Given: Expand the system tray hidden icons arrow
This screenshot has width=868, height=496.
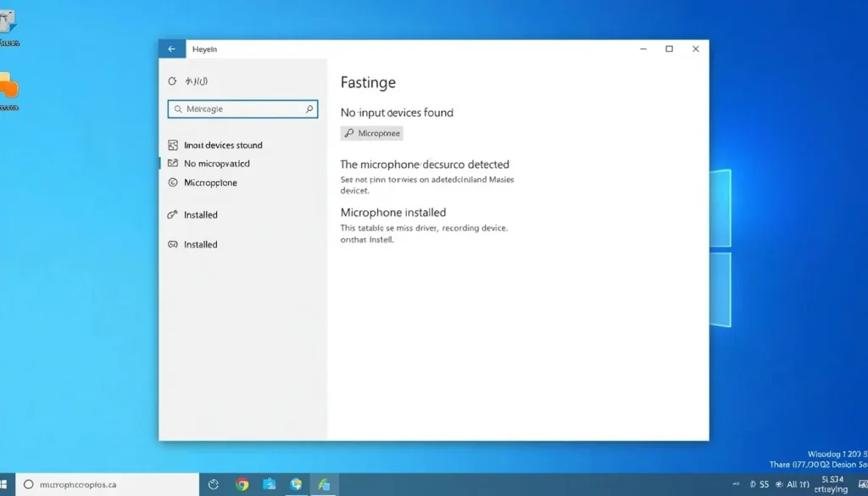Looking at the screenshot, I should (736, 484).
